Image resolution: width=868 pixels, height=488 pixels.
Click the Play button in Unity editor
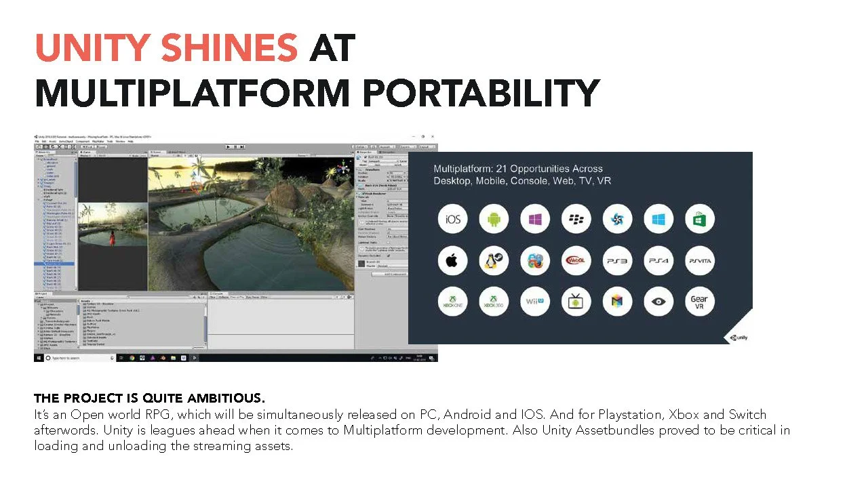(x=228, y=147)
